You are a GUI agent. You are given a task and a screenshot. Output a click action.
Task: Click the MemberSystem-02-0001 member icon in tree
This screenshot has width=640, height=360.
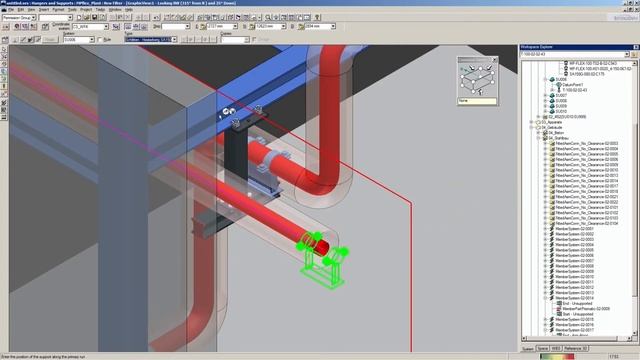click(552, 229)
